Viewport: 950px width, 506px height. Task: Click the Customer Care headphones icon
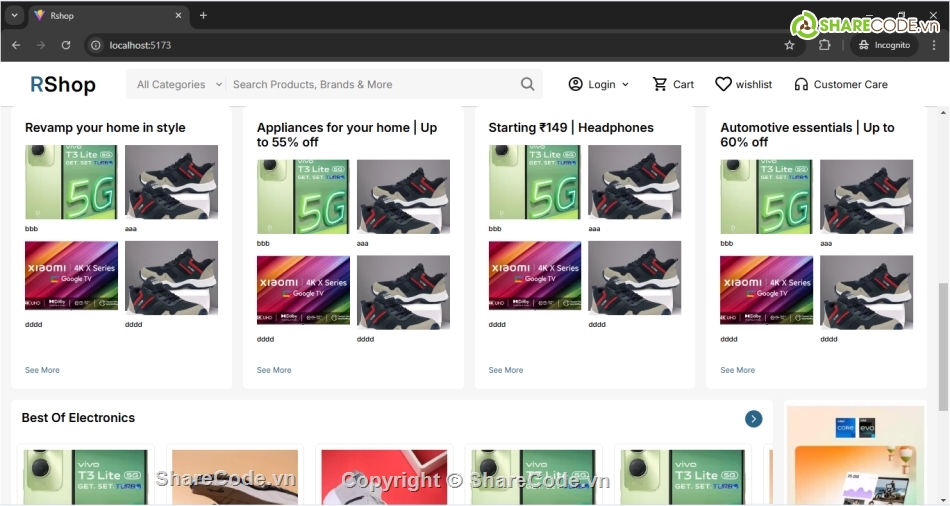(x=801, y=84)
